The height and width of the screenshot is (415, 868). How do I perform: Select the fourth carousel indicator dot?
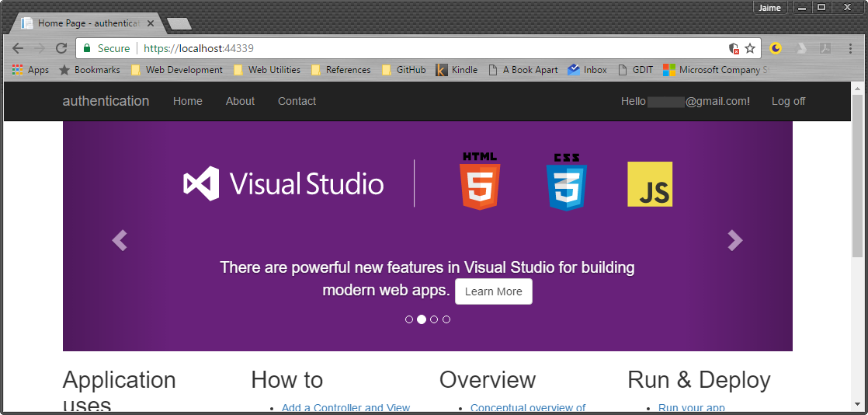(x=446, y=319)
